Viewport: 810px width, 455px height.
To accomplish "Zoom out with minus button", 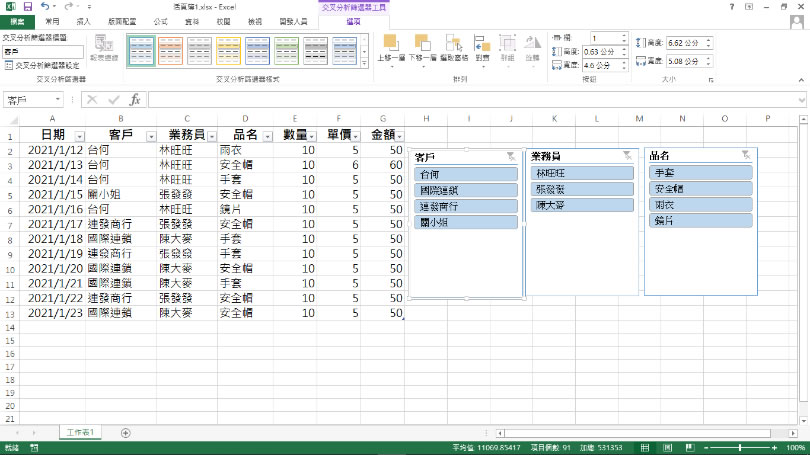I will (x=706, y=448).
